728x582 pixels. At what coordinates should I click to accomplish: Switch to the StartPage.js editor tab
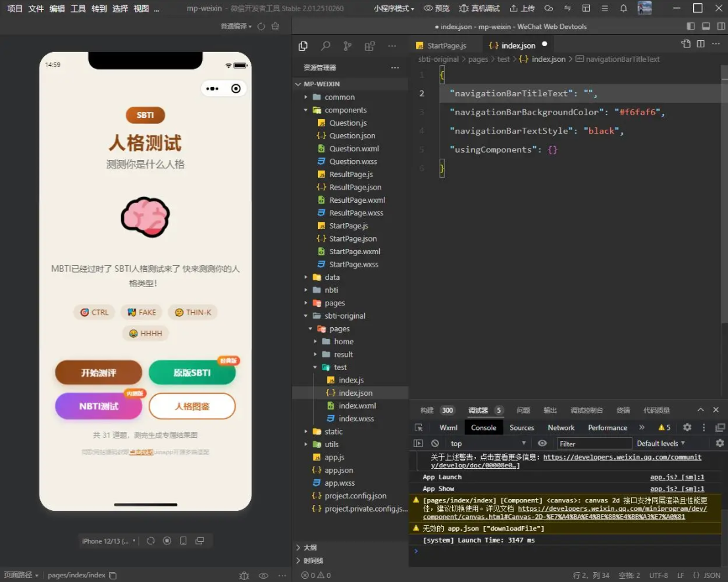(x=446, y=45)
